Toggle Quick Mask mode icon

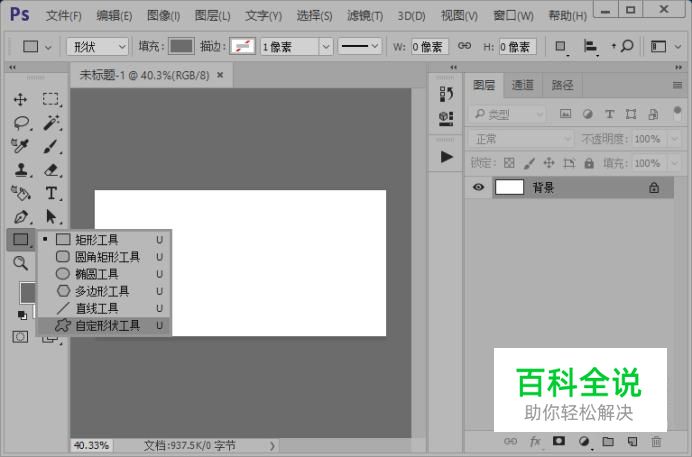click(x=20, y=337)
